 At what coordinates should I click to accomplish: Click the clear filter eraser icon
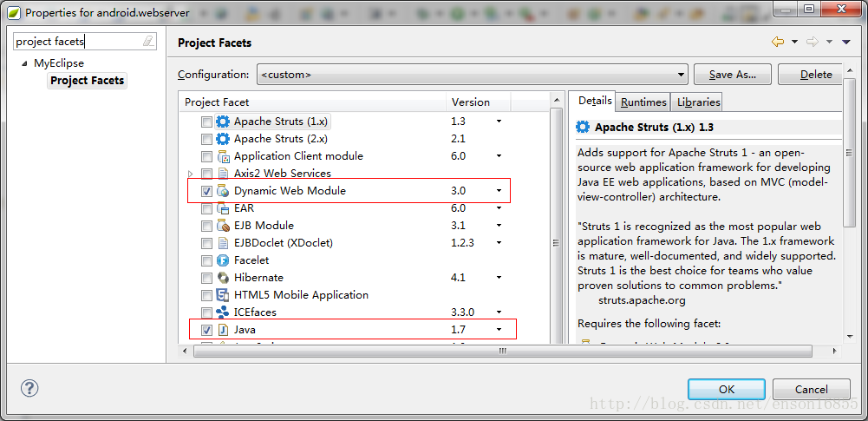(x=147, y=41)
